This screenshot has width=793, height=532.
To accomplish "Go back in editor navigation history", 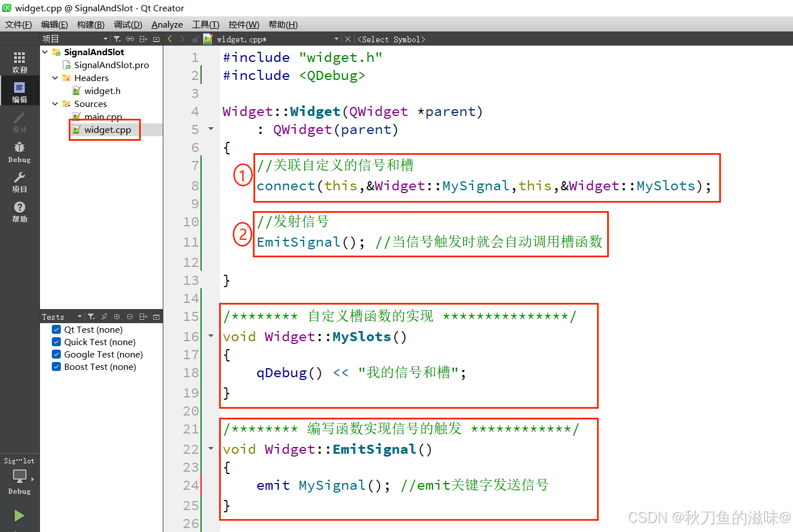I will click(170, 39).
